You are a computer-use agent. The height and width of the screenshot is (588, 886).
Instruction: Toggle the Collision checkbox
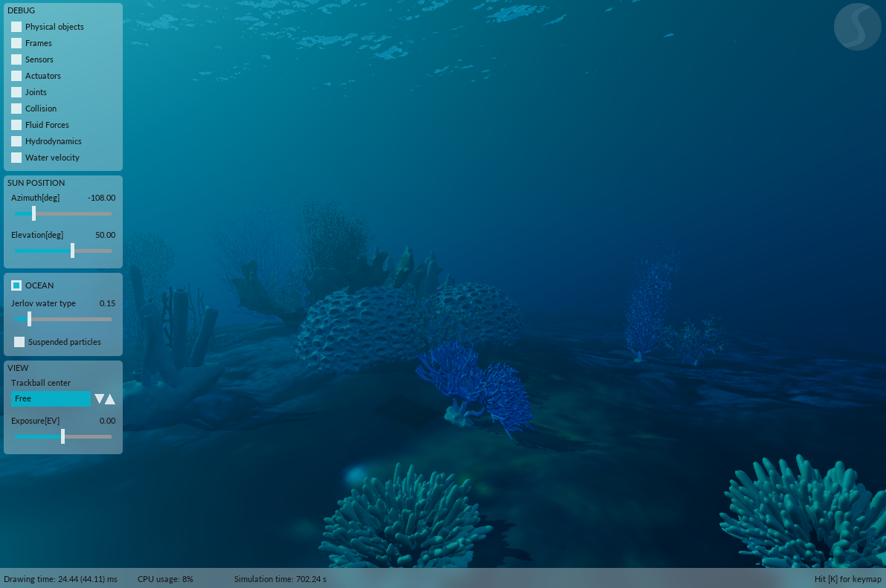[x=16, y=109]
